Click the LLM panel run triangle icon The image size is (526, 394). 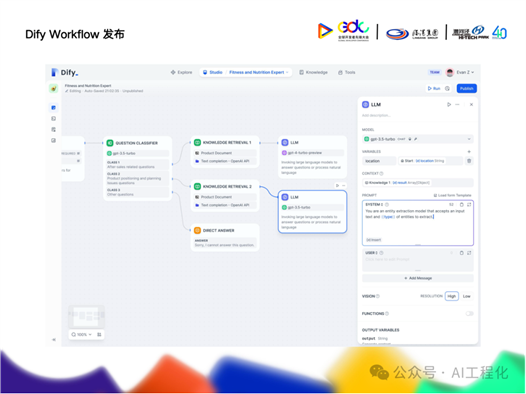pyautogui.click(x=449, y=105)
